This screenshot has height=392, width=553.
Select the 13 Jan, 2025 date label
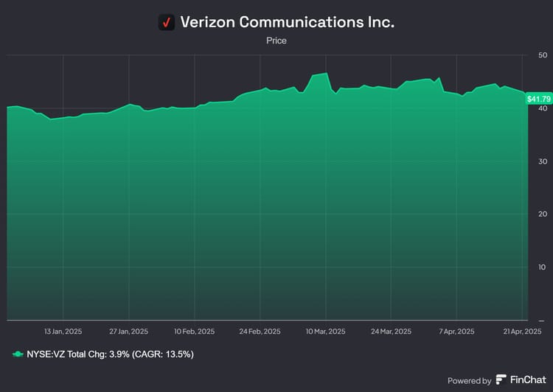(63, 332)
